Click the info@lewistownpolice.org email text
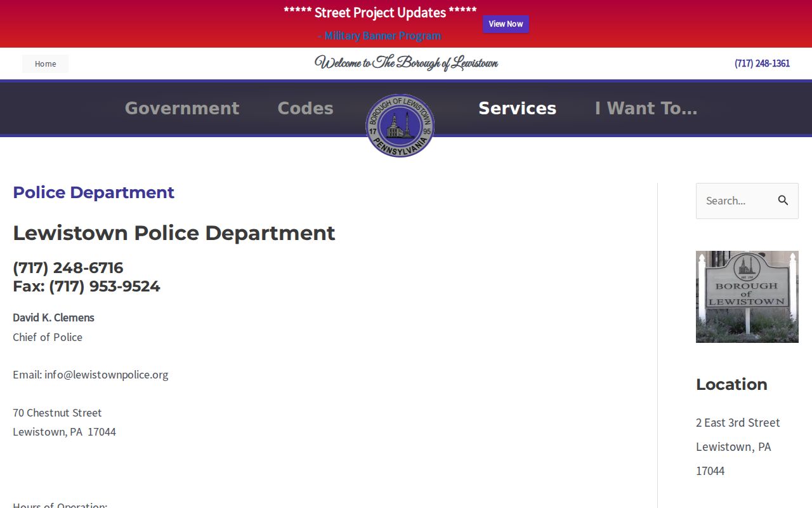Image resolution: width=812 pixels, height=508 pixels. 107,375
